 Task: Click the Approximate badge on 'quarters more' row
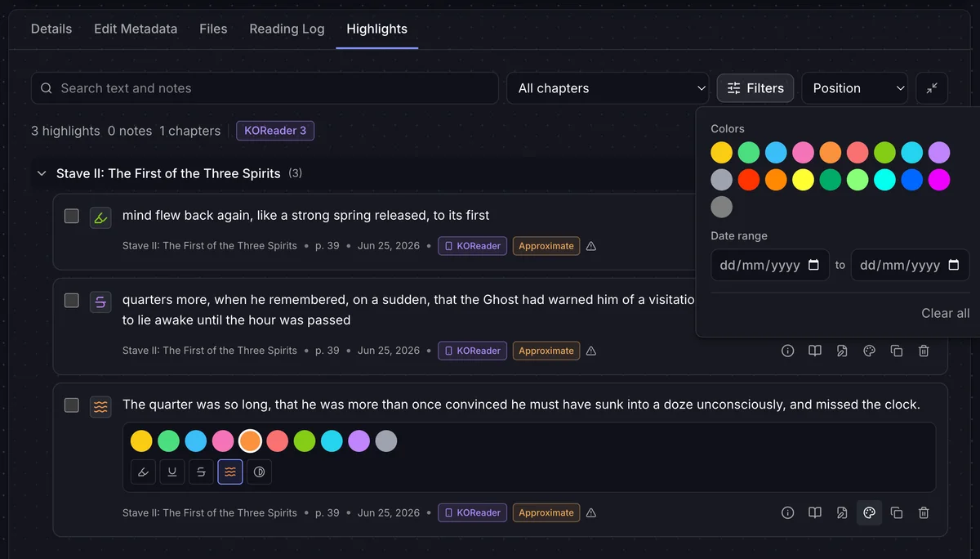click(546, 351)
